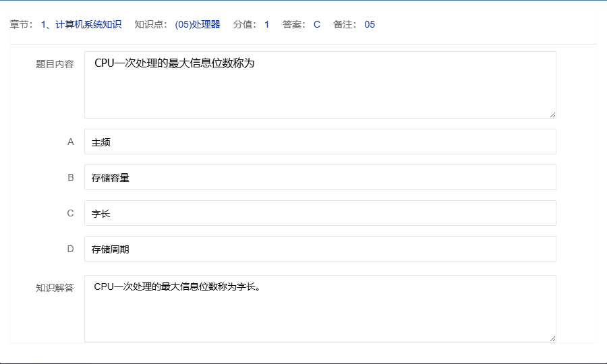The width and height of the screenshot is (607, 364).
Task: Click resize handle of 知识解答 text area
Action: (x=552, y=338)
